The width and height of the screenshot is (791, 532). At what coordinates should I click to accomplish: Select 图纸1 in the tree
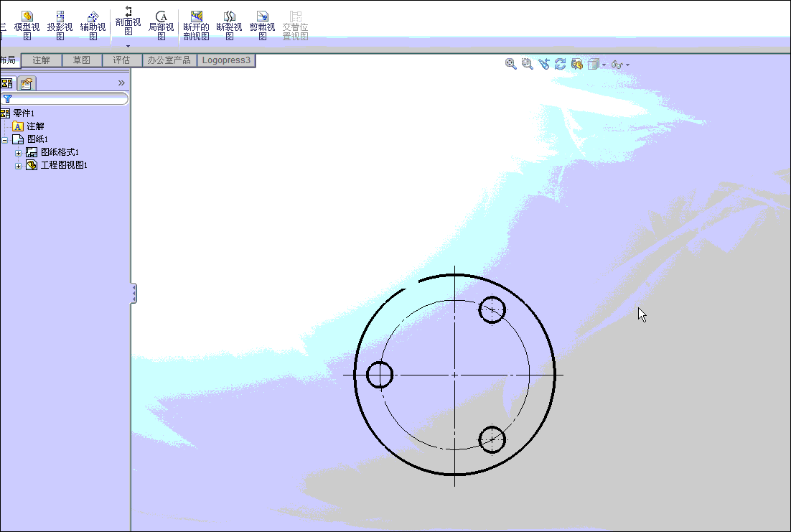click(31, 139)
